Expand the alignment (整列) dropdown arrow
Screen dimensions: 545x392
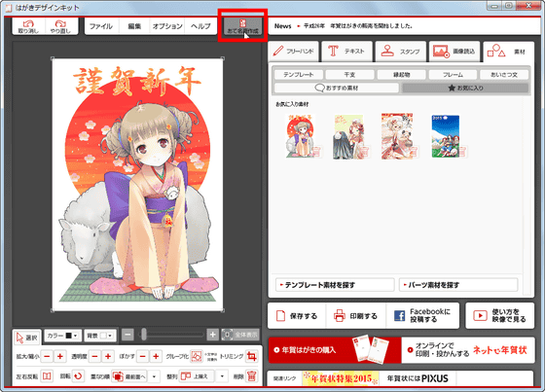tap(222, 376)
